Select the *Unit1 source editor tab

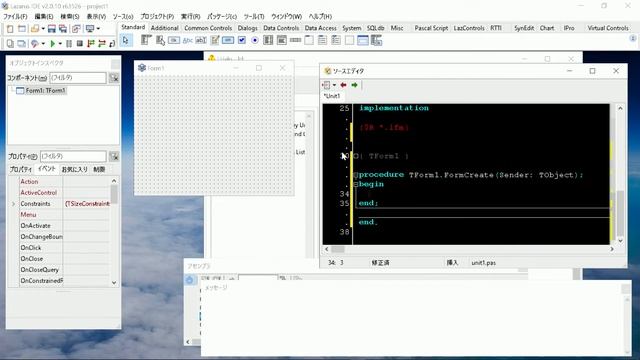[x=332, y=96]
